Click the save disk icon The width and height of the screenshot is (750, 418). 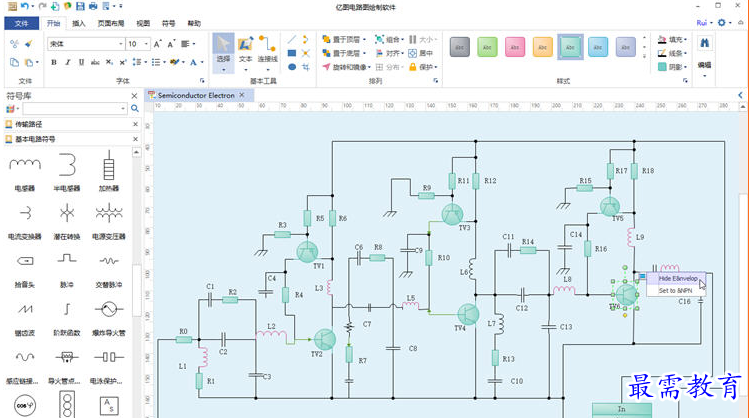point(80,6)
